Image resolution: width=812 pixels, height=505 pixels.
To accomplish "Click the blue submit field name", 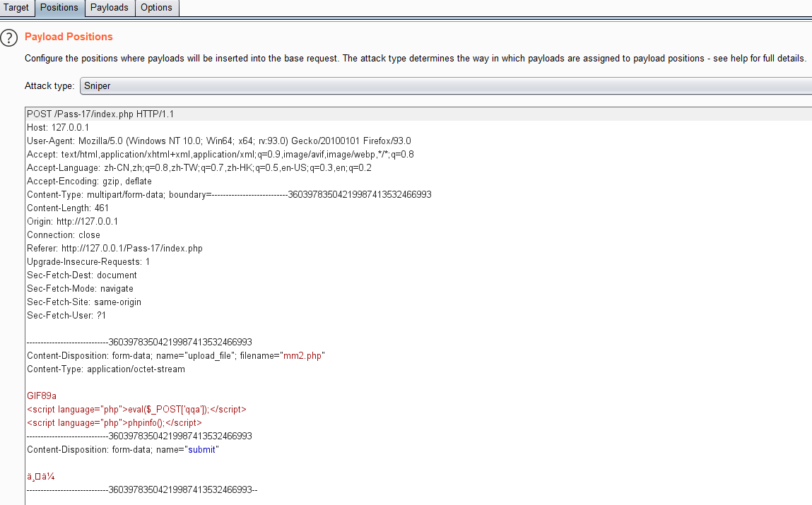I will tap(201, 450).
